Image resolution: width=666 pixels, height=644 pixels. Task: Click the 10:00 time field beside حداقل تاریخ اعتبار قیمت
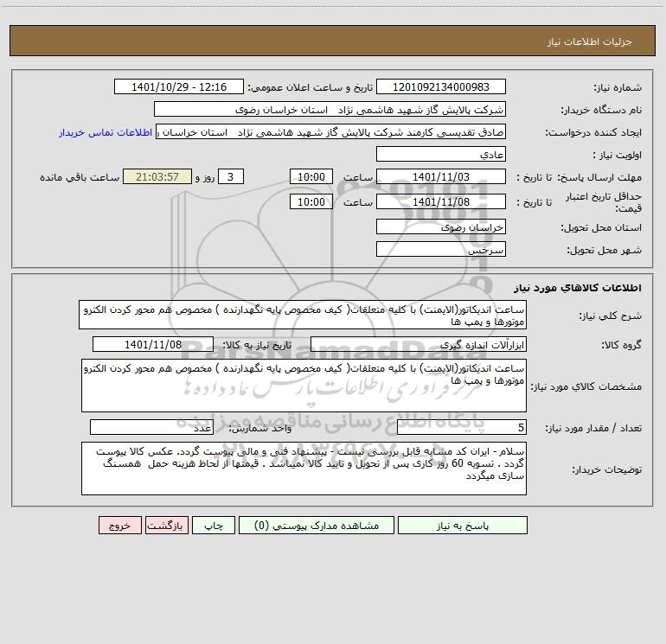pos(311,201)
